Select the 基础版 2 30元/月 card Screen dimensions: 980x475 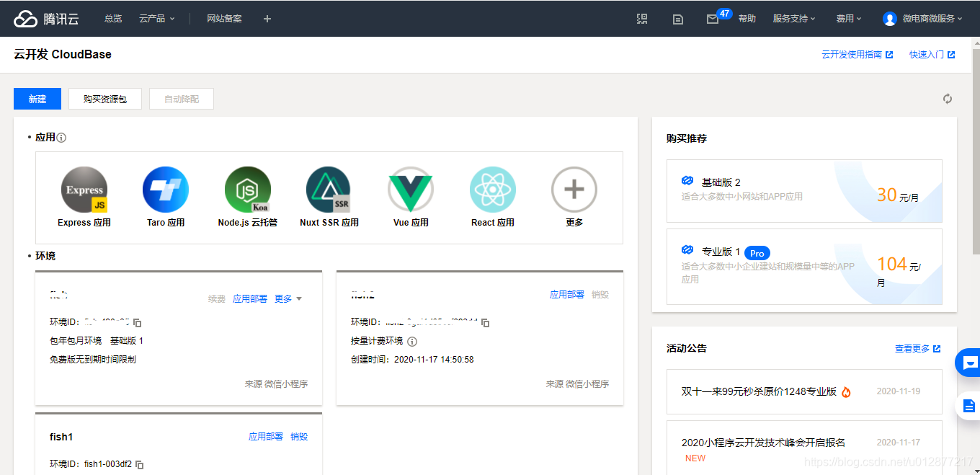(x=804, y=191)
